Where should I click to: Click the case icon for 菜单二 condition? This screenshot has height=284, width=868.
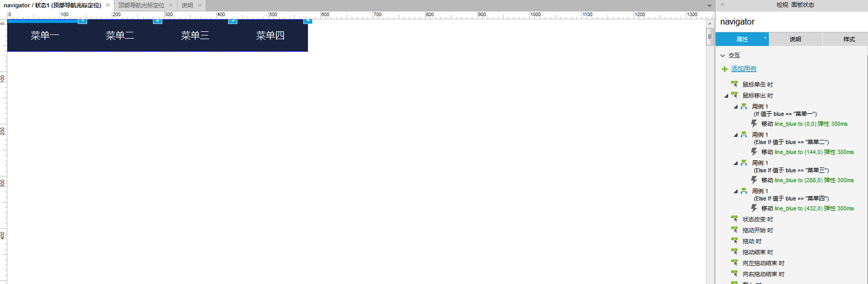(x=744, y=135)
